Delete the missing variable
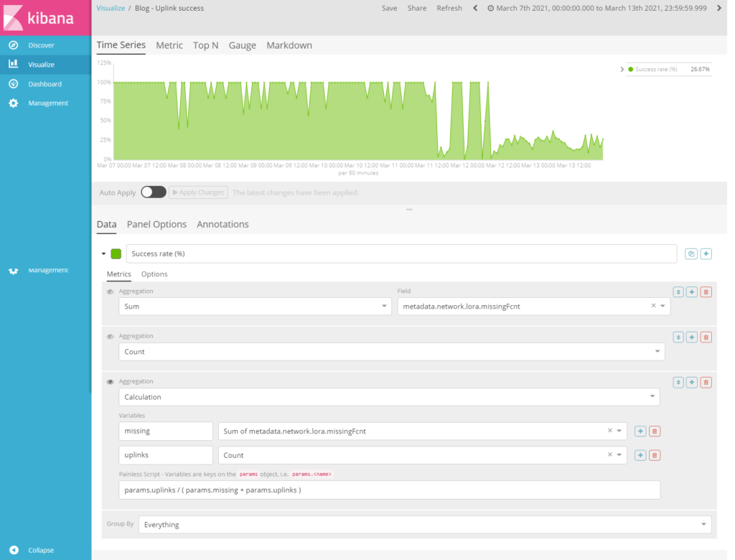 click(655, 431)
